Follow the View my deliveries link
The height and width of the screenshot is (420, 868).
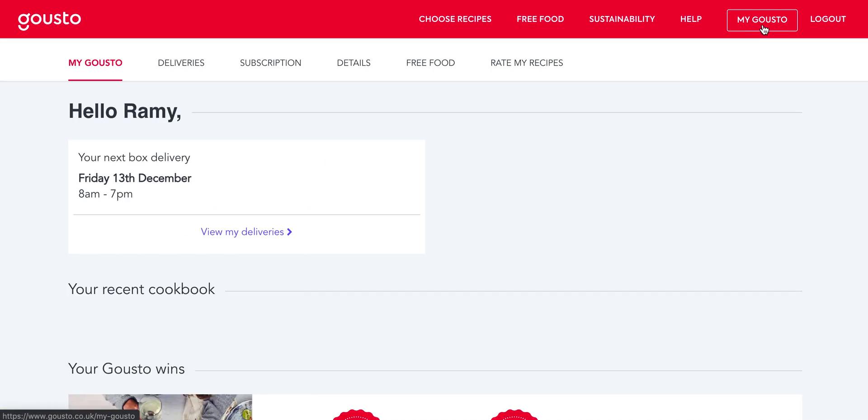[x=246, y=232]
